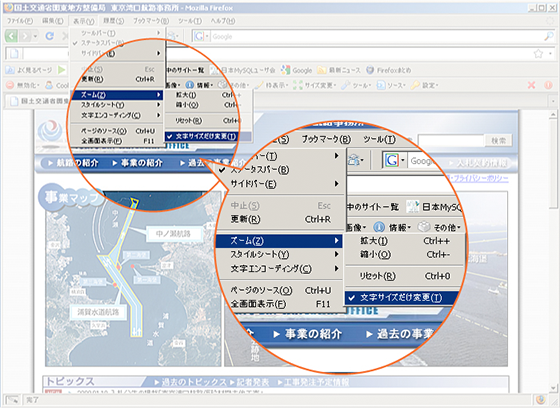Click the blue information icon in toolbar
Image resolution: width=560 pixels, height=408 pixels.
click(379, 227)
